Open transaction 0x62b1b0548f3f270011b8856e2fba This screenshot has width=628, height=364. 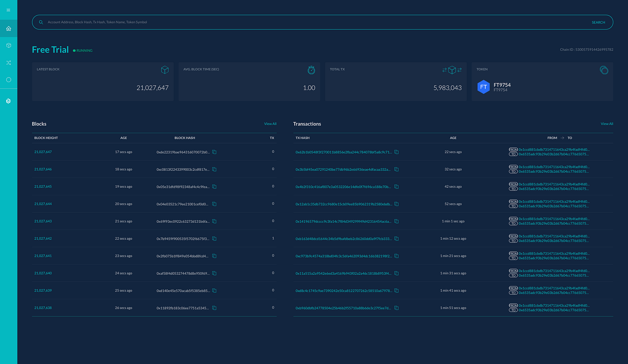click(344, 152)
